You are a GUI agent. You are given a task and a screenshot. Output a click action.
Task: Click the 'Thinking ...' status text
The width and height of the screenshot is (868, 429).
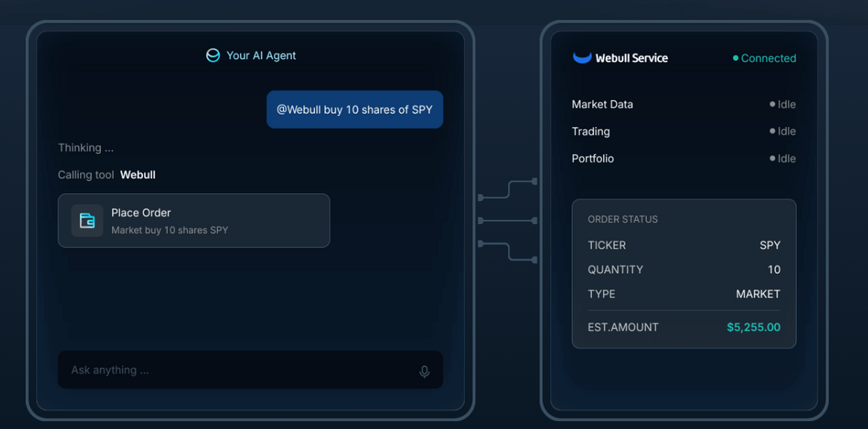coord(86,147)
